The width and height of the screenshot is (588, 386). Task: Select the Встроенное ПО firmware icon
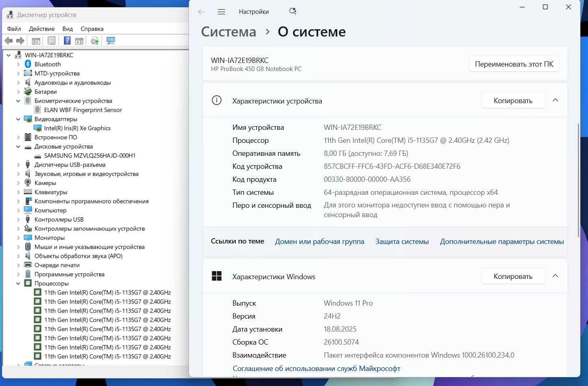(x=28, y=137)
